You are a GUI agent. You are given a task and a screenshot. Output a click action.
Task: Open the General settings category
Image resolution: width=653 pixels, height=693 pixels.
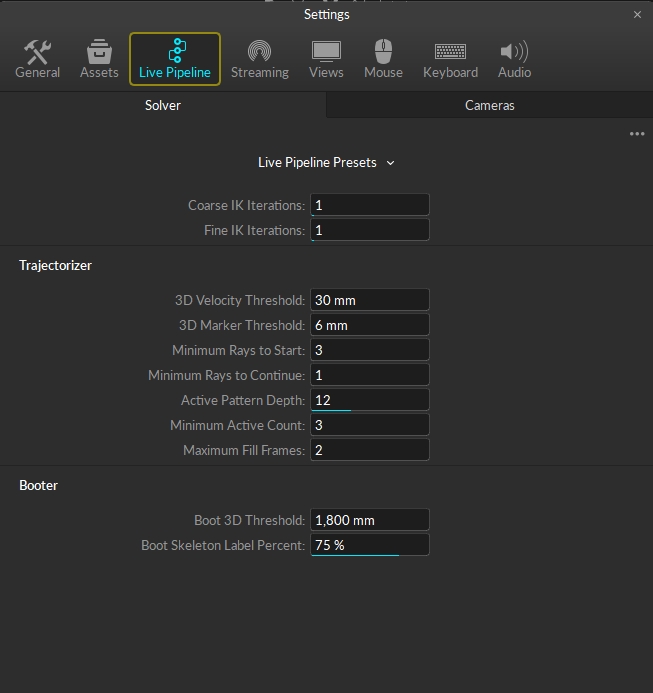click(x=37, y=59)
